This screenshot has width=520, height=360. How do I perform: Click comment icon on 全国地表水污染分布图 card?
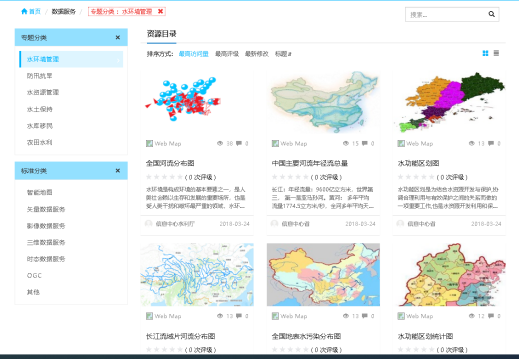point(365,316)
